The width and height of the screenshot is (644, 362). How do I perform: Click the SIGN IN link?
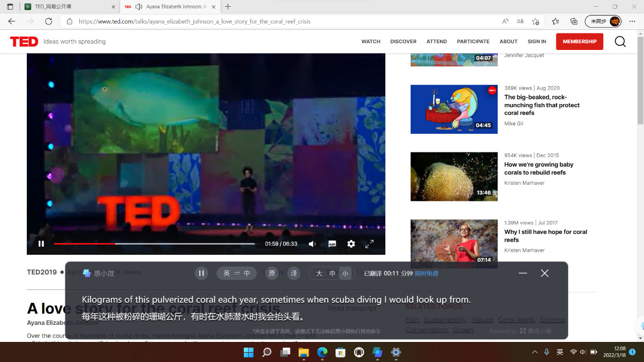537,42
